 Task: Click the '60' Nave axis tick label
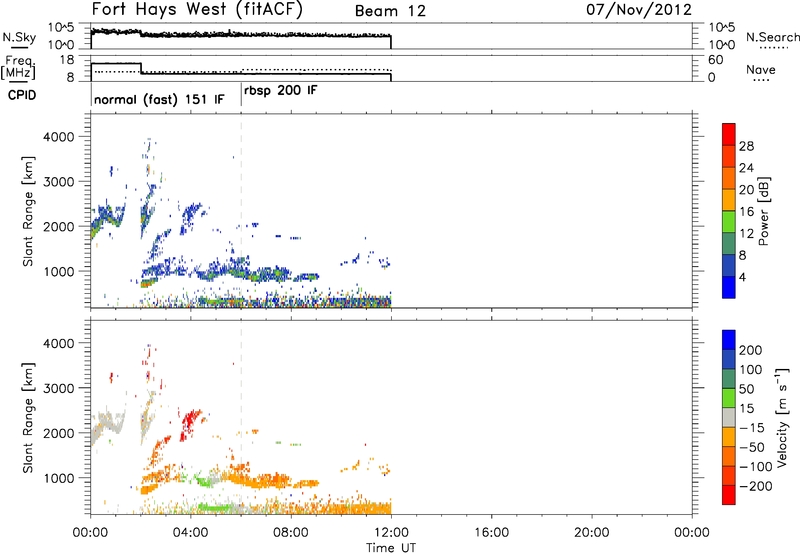(715, 60)
